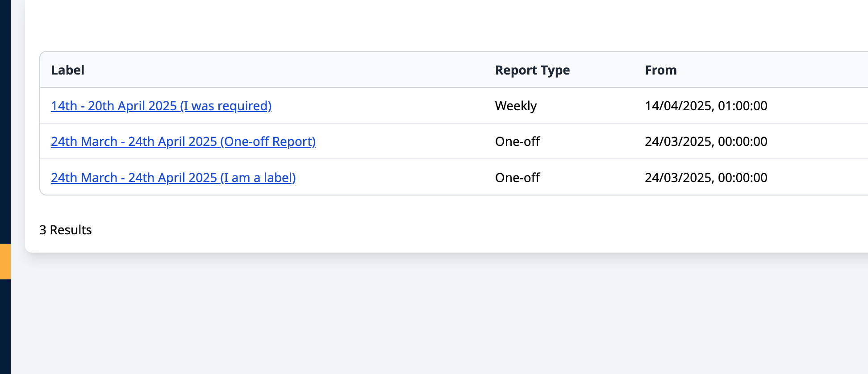Screen dimensions: 868x374
Task: Click From date in the "I am a label" row
Action: (706, 178)
